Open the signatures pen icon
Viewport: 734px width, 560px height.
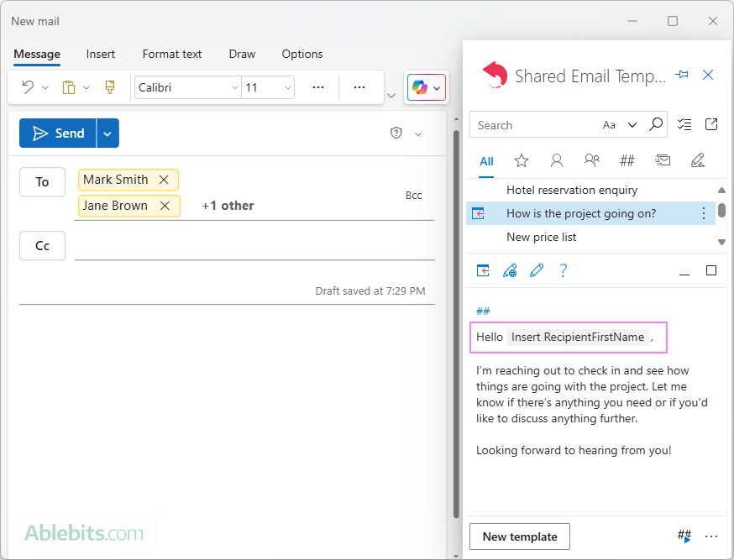[698, 160]
